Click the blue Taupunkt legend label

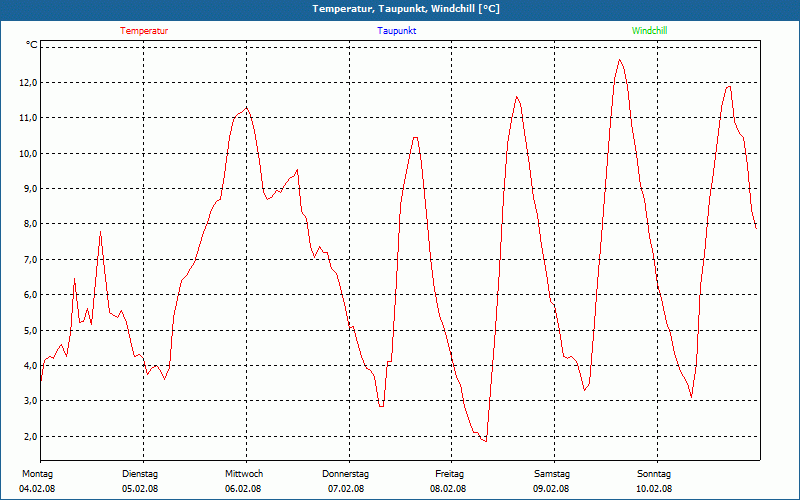[396, 31]
